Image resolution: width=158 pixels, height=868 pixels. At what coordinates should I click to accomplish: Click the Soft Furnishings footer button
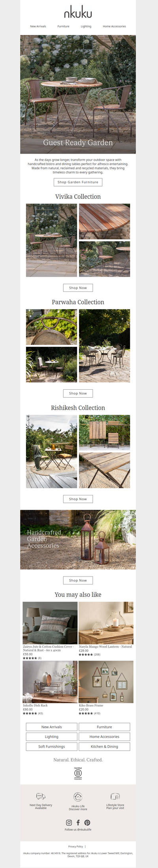[51, 746]
